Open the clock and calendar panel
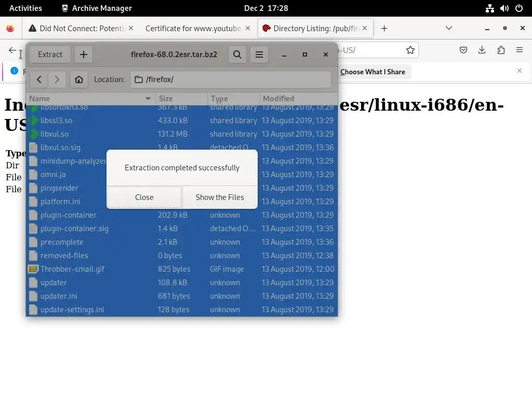The height and width of the screenshot is (399, 532). point(266,8)
